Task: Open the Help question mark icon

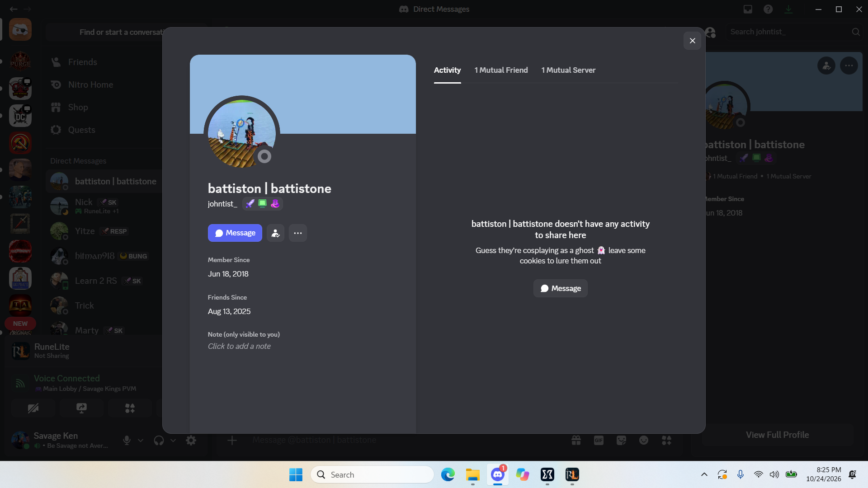Action: [x=768, y=9]
